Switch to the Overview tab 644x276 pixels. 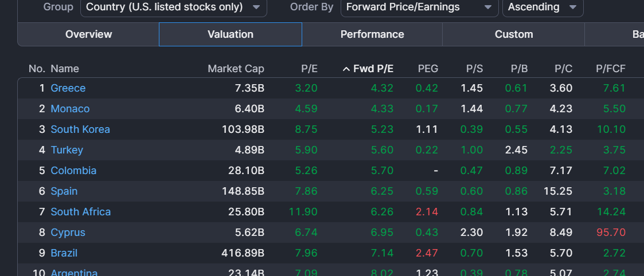88,34
